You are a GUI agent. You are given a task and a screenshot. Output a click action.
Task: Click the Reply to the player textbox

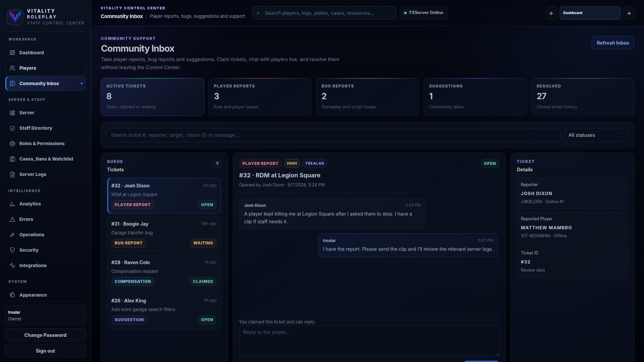369,341
